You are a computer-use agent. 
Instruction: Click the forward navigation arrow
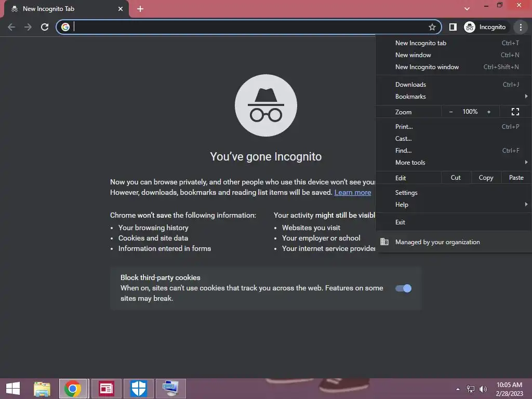28,27
